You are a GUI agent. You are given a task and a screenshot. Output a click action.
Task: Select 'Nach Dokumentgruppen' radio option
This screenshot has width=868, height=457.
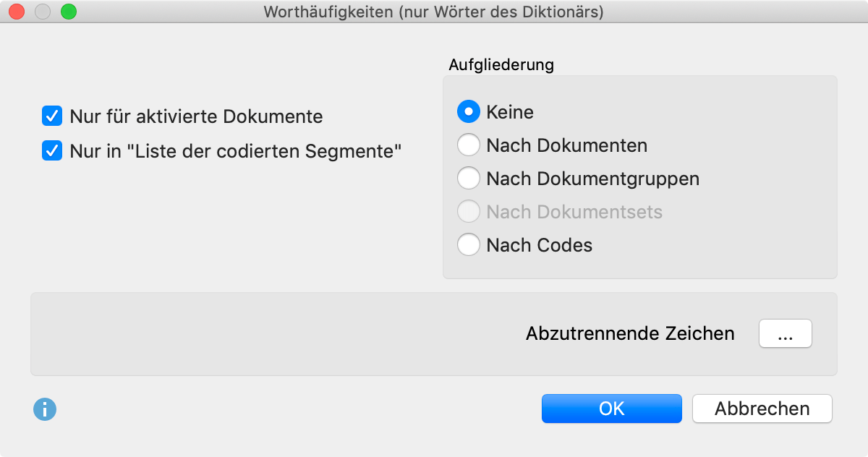tap(469, 179)
